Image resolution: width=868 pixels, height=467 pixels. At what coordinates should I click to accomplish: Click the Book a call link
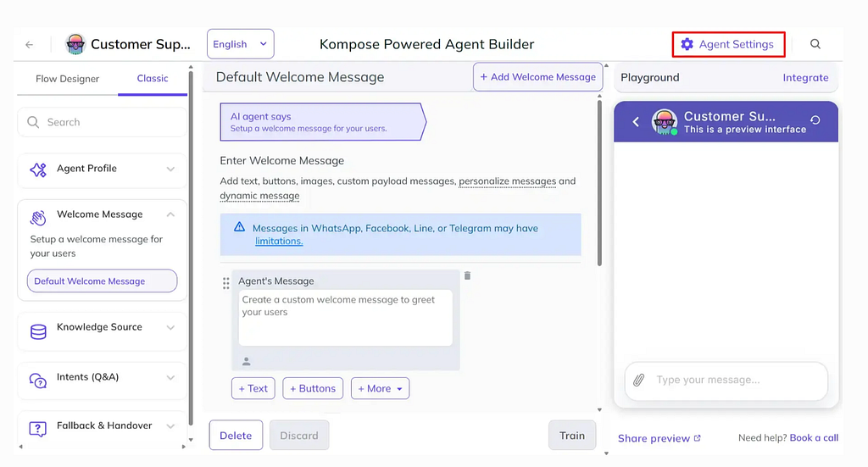[x=814, y=437]
